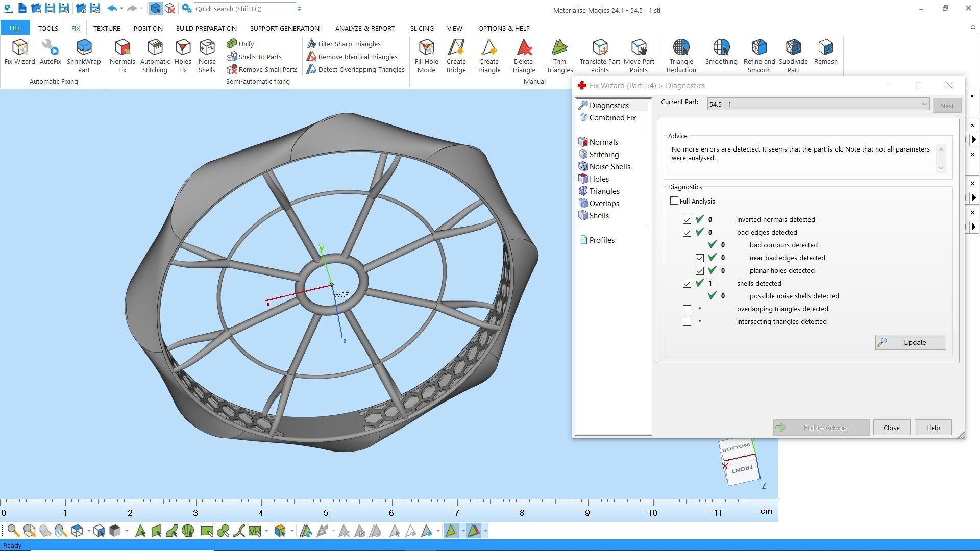
Task: Expand the shaded cube dropdown in bottom toolbar
Action: (x=127, y=531)
